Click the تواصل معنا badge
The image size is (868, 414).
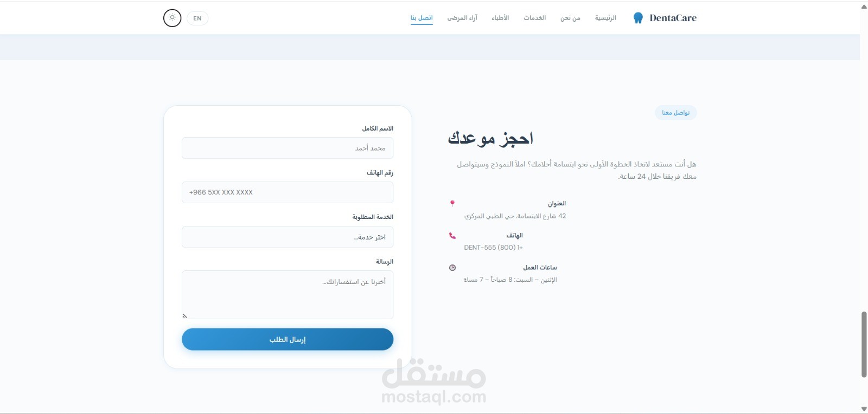pyautogui.click(x=676, y=113)
